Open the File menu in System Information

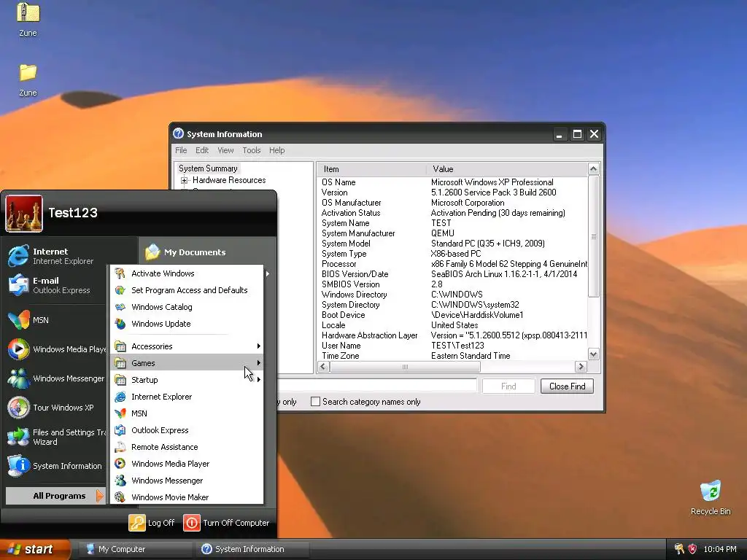coord(181,150)
